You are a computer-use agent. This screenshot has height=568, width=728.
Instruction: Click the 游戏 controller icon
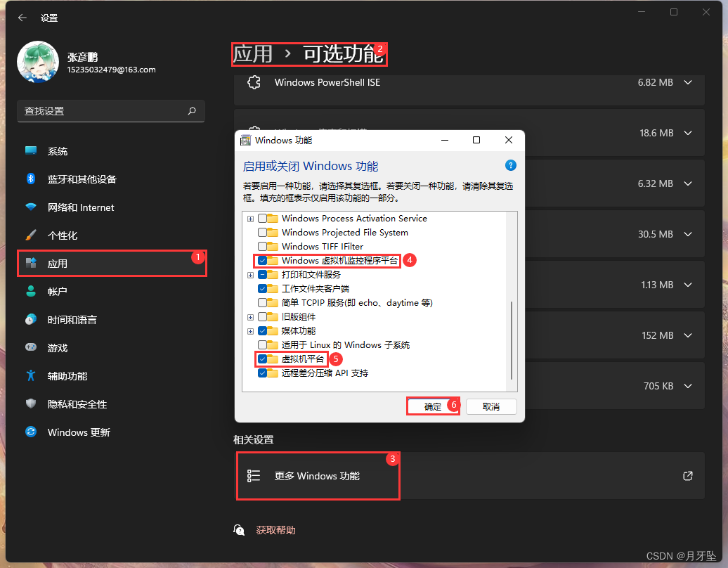31,347
